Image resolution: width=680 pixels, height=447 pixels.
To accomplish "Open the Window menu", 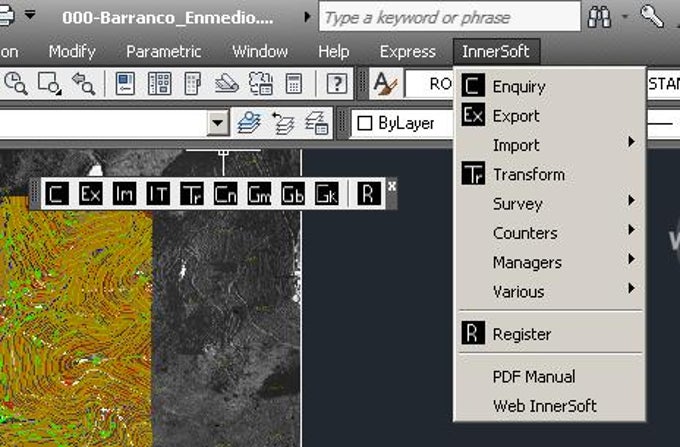I will 260,52.
